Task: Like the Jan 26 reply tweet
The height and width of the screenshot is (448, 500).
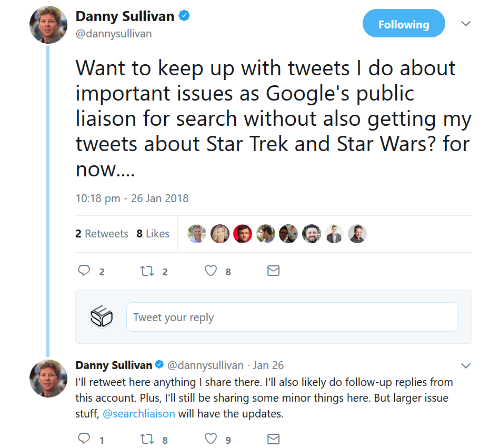Action: (210, 438)
